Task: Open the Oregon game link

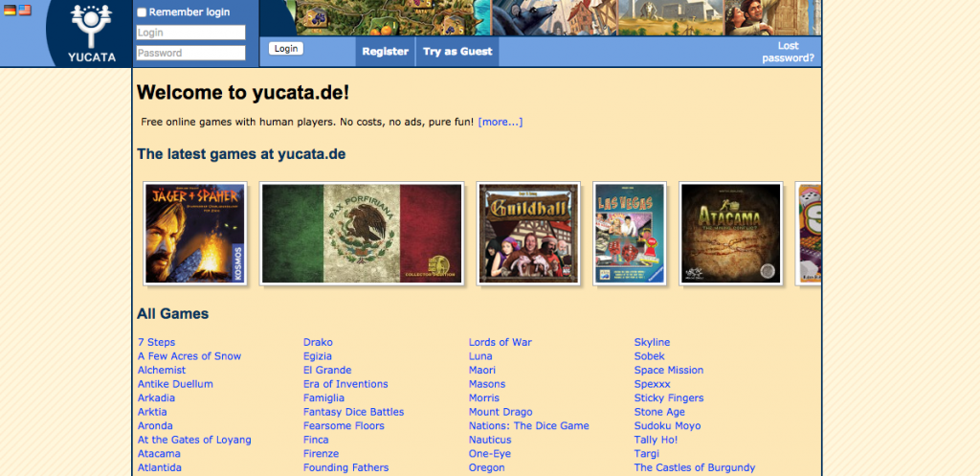Action: (487, 468)
